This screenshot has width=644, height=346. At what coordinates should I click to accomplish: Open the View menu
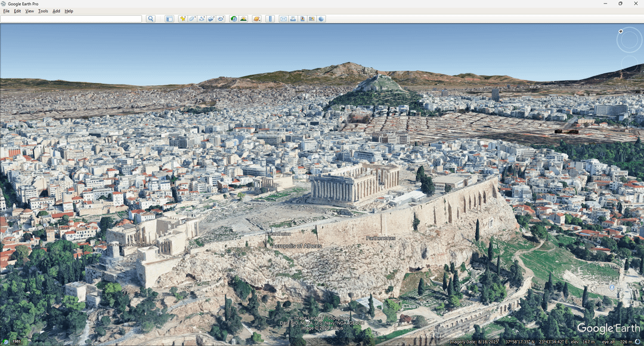point(29,11)
